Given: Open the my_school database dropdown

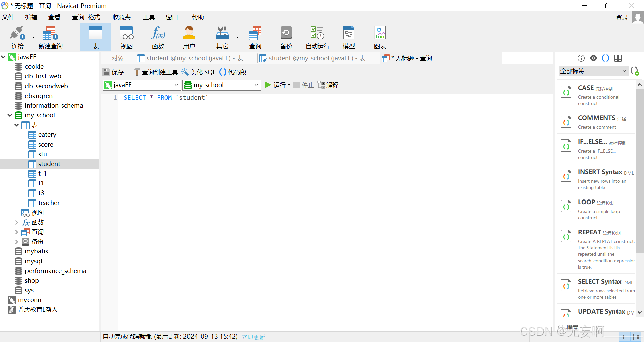Looking at the screenshot, I should tap(222, 85).
